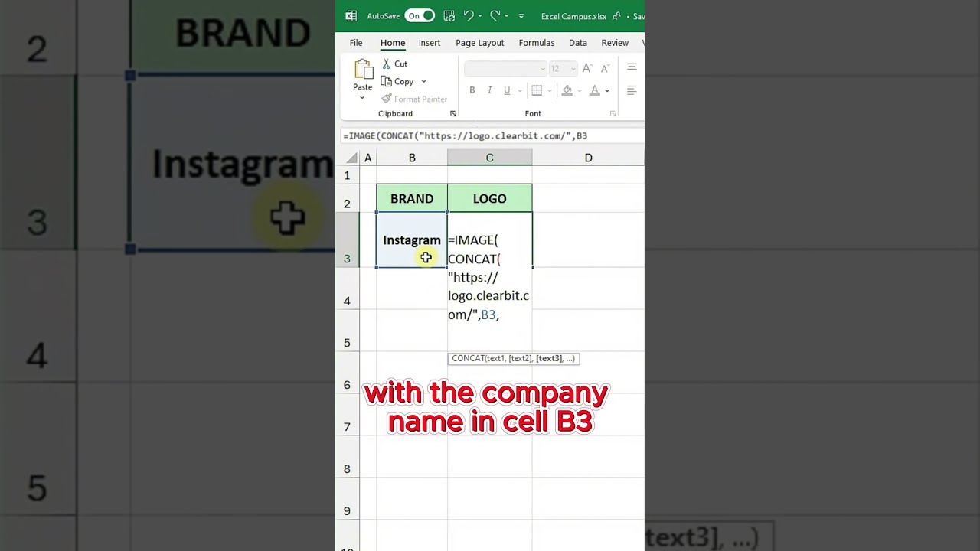Toggle Bold formatting

point(472,90)
